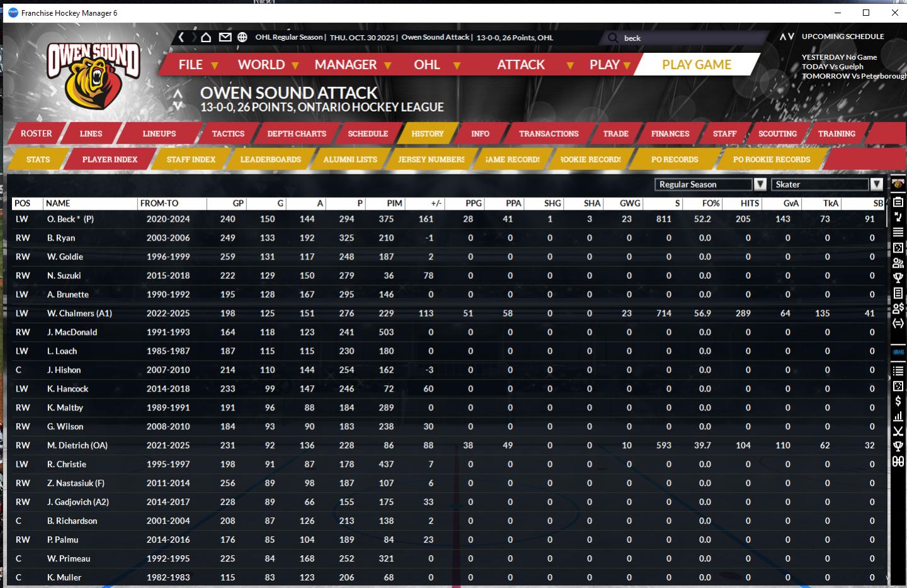Click the dice icon above the OHL sidebar logo

tap(898, 247)
